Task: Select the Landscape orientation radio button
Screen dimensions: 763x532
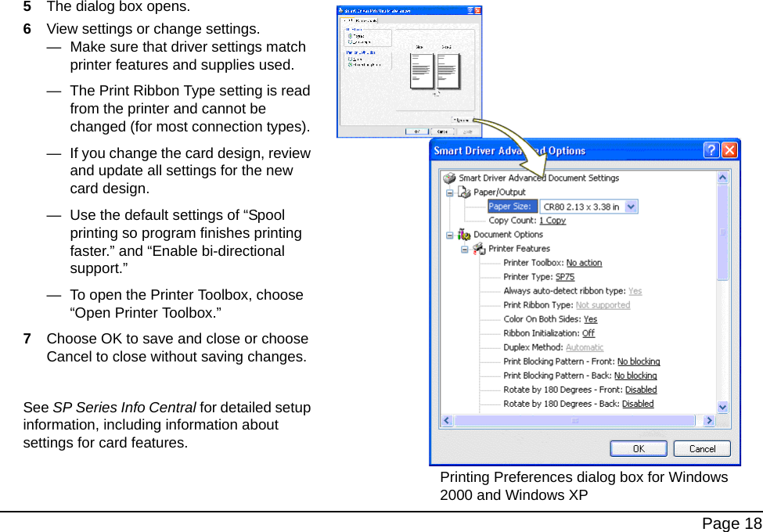Action: pyautogui.click(x=349, y=42)
